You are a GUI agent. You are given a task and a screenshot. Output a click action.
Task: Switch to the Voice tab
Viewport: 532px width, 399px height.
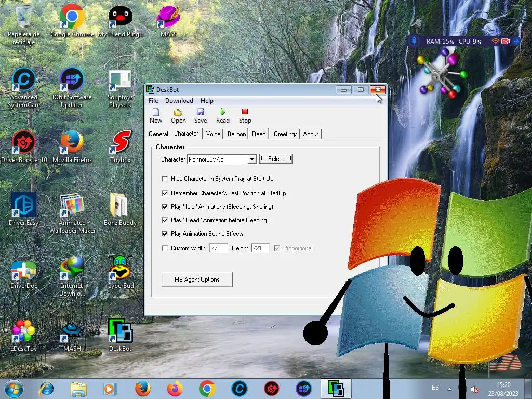(213, 134)
